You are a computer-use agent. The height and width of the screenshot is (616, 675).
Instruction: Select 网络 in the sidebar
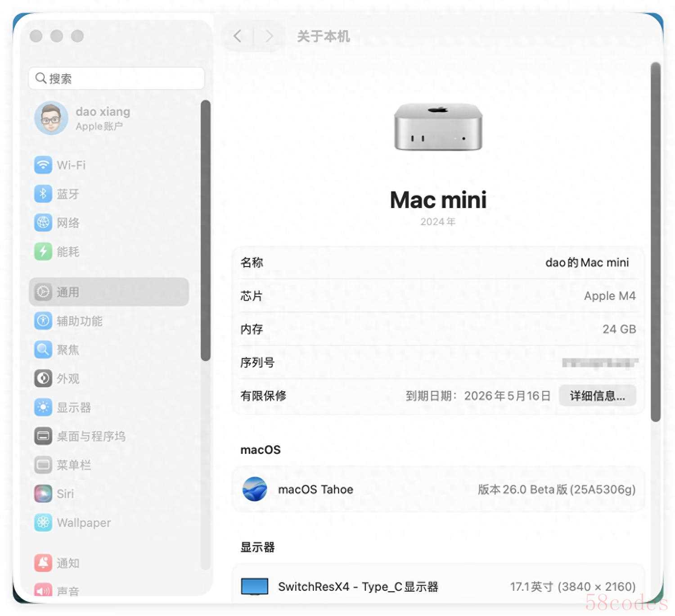(68, 223)
